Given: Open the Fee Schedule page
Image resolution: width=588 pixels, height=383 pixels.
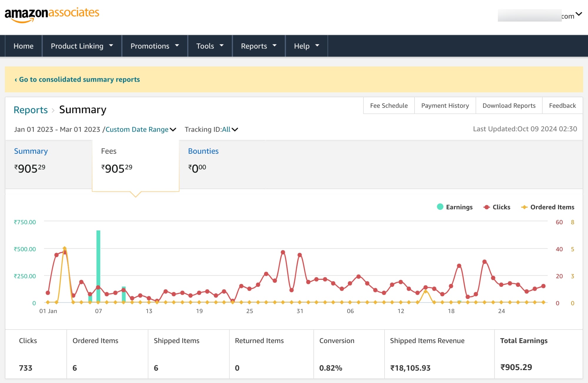Looking at the screenshot, I should [x=389, y=106].
